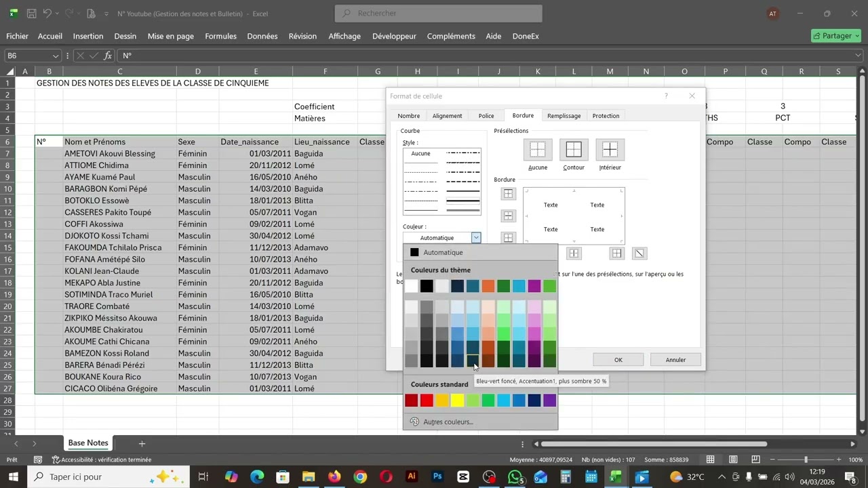Add a new sheet with plus icon

(142, 443)
